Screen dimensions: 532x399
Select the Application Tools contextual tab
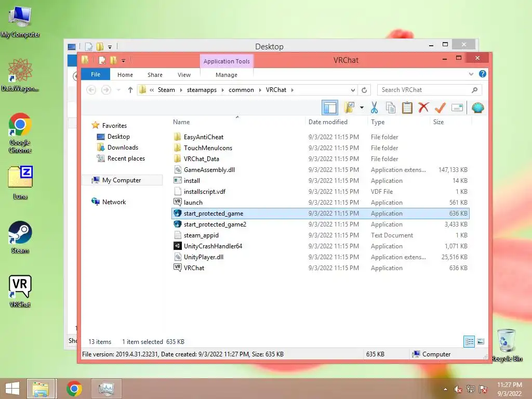227,61
